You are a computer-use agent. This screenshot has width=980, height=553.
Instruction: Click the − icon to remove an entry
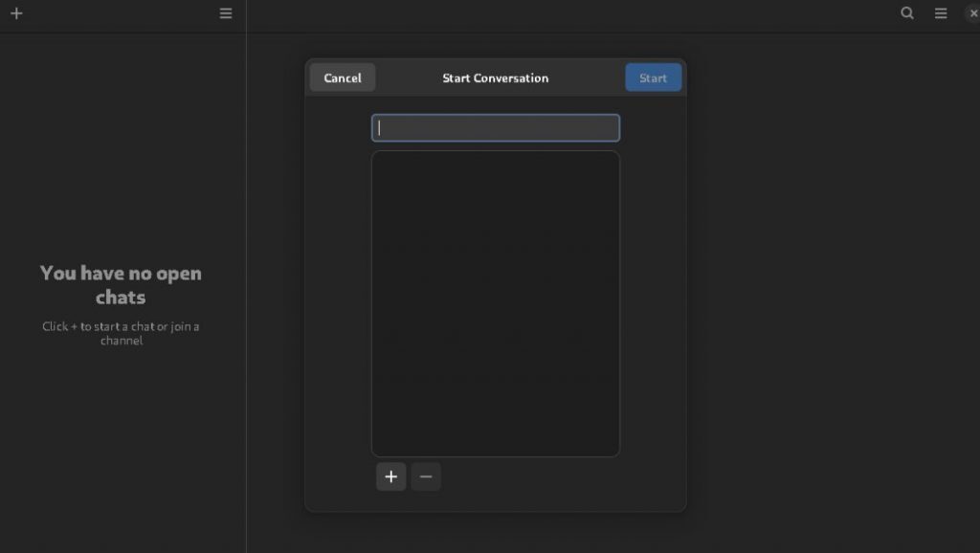[425, 476]
